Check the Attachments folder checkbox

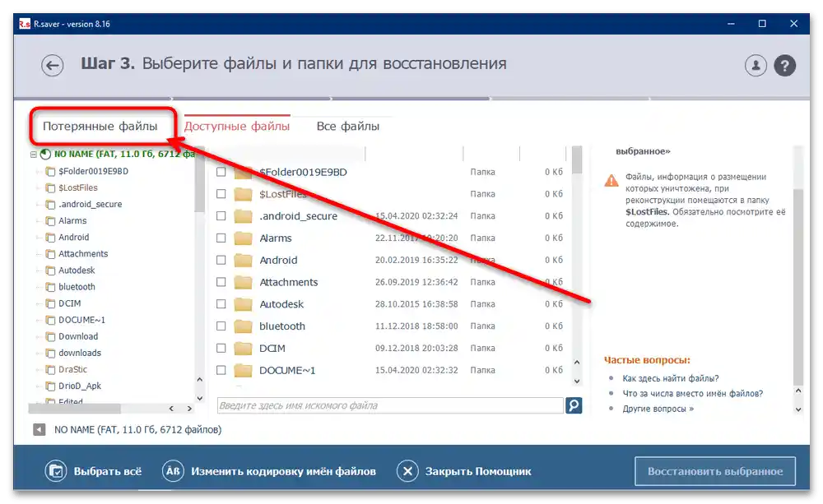(221, 282)
